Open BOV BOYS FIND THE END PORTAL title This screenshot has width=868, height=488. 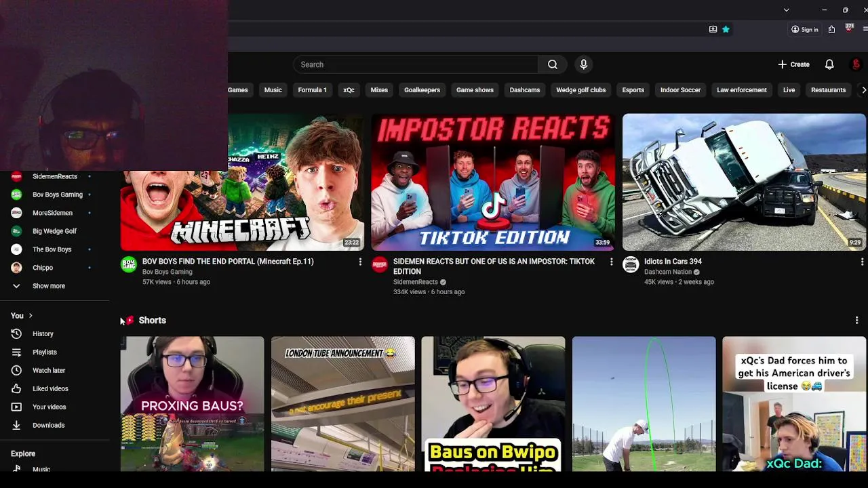coord(228,262)
